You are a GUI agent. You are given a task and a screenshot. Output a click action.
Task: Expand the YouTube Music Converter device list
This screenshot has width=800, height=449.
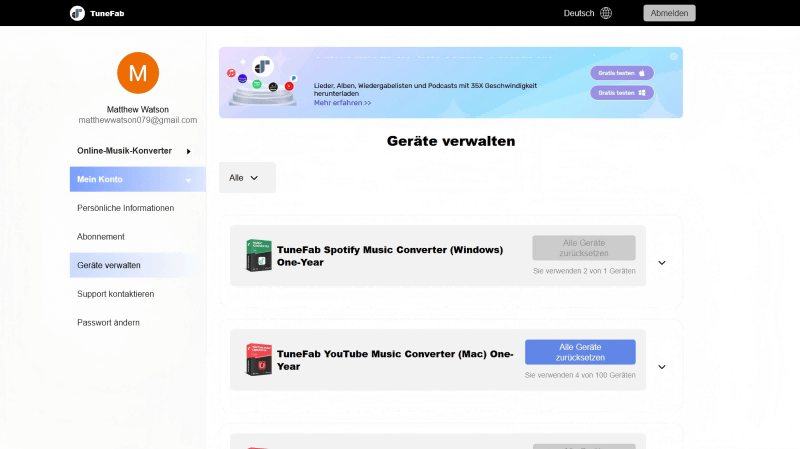coord(662,367)
